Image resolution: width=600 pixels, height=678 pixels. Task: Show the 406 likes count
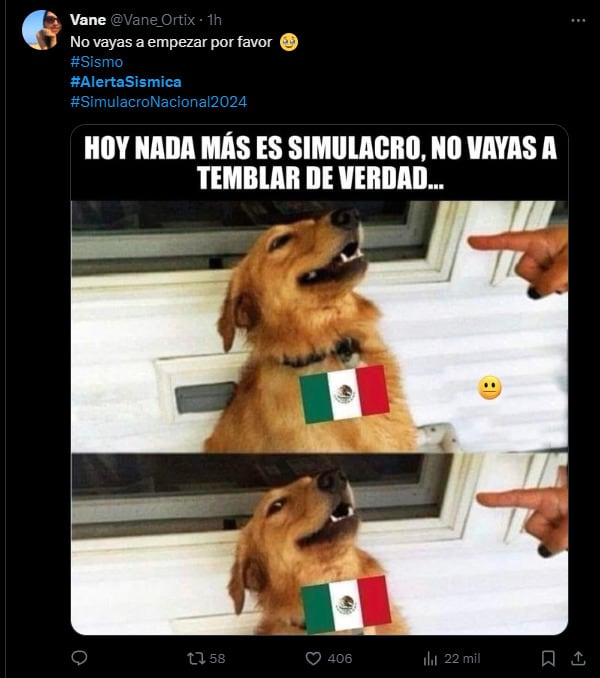point(340,659)
